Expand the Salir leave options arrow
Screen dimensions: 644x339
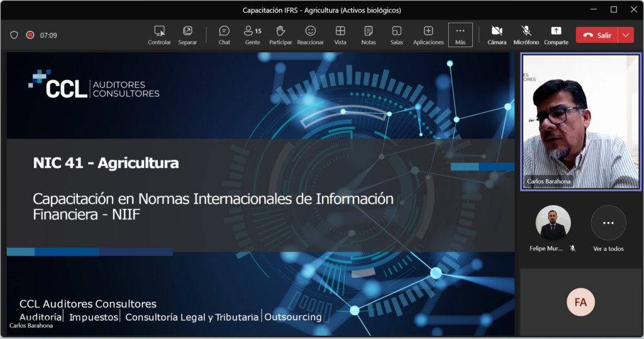[626, 35]
